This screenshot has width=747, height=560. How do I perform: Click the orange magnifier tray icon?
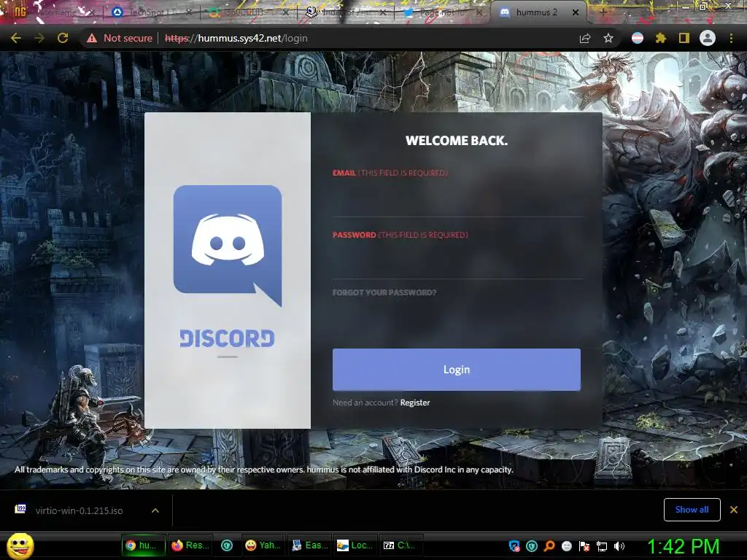click(549, 546)
